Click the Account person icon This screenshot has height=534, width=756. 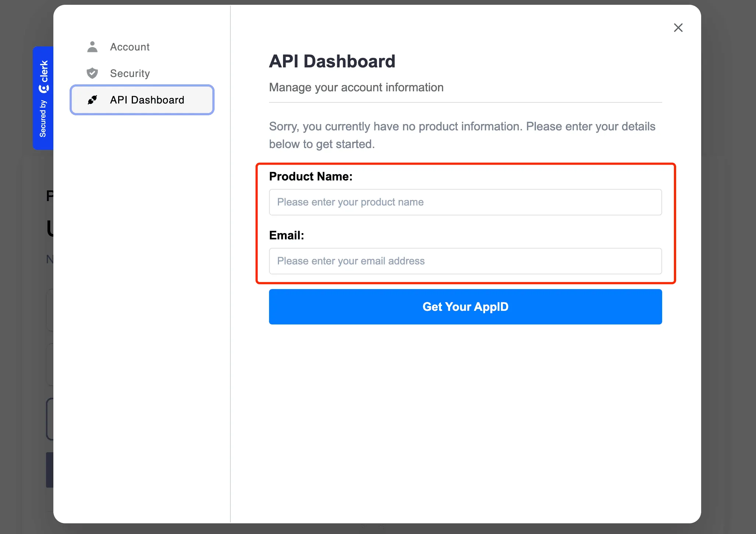(92, 47)
